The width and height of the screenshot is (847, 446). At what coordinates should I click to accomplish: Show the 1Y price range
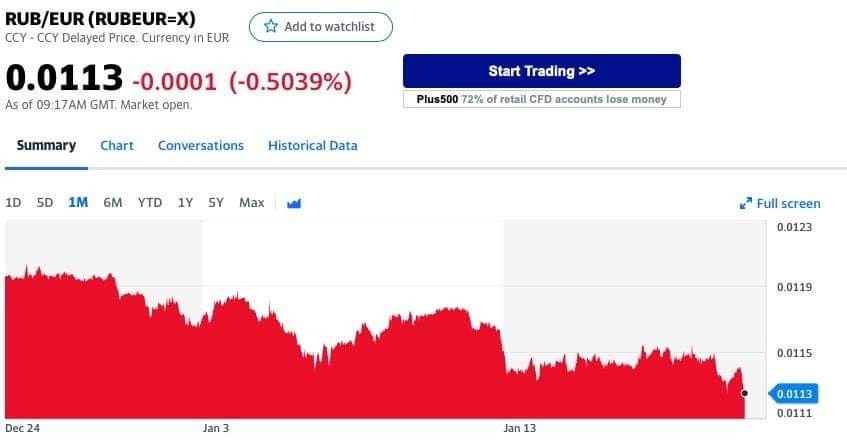click(x=185, y=203)
